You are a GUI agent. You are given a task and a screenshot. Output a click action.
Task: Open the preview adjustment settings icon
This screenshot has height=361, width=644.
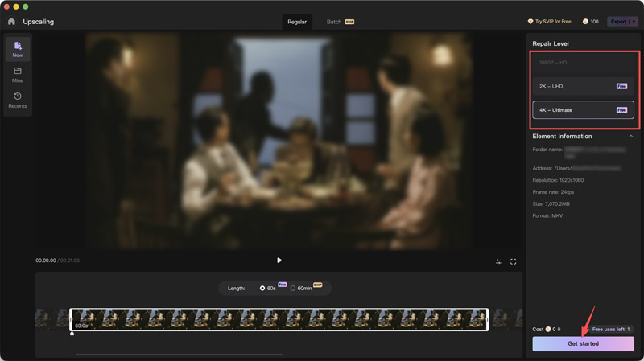point(498,261)
